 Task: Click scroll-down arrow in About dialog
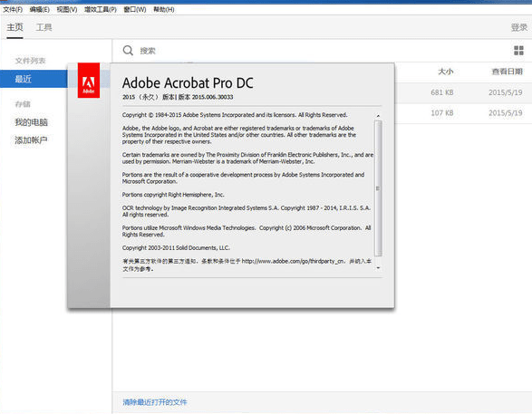click(x=378, y=268)
